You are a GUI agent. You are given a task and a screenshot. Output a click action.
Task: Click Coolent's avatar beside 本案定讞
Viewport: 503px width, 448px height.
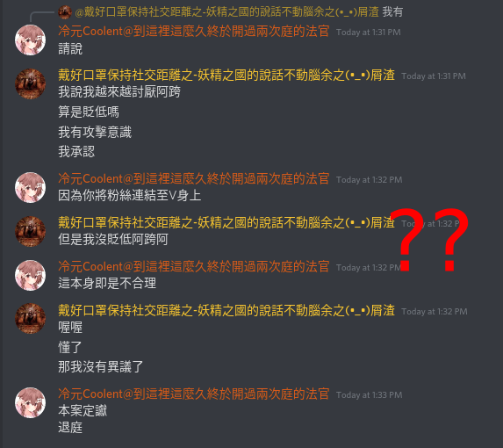point(31,403)
